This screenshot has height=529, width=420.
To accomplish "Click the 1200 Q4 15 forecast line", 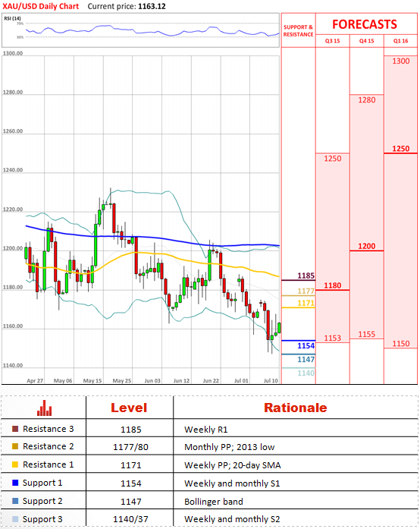I will [366, 250].
